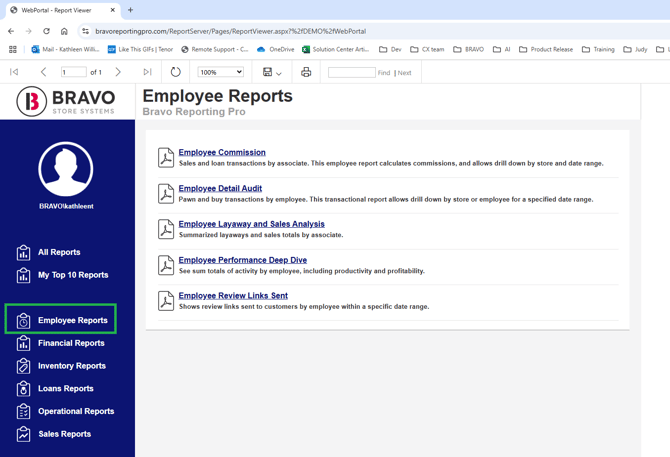The width and height of the screenshot is (670, 457).
Task: Go to previous report page arrow
Action: (43, 72)
